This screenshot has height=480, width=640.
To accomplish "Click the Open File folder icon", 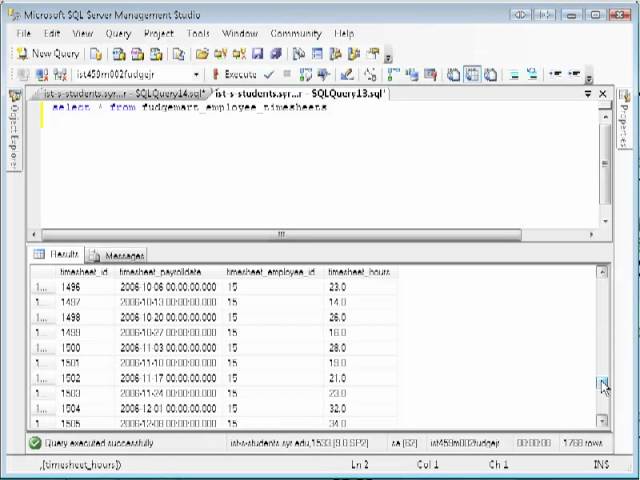I will pos(202,54).
